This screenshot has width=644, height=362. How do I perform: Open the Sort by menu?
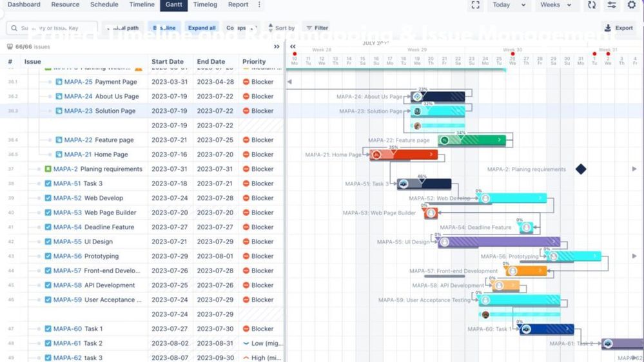pyautogui.click(x=281, y=28)
